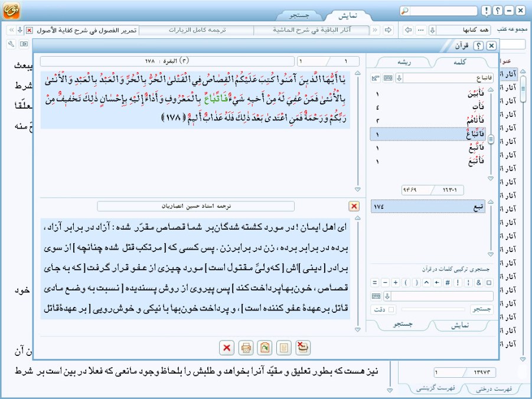Open the top نمایش main tab
The width and height of the screenshot is (532, 399).
click(x=348, y=15)
